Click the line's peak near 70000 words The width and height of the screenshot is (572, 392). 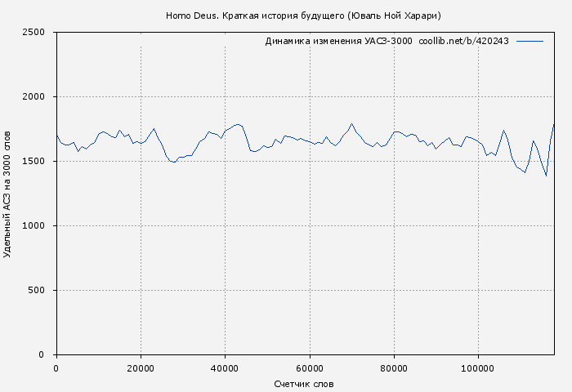pos(351,124)
